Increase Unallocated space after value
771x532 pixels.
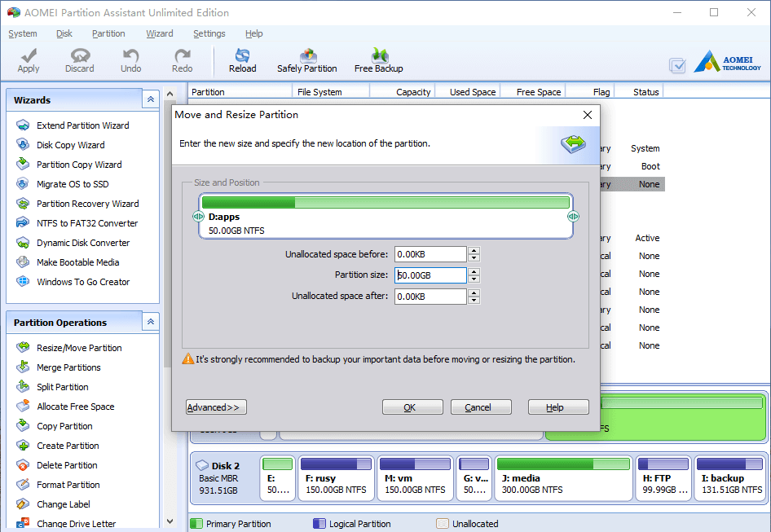tap(474, 292)
